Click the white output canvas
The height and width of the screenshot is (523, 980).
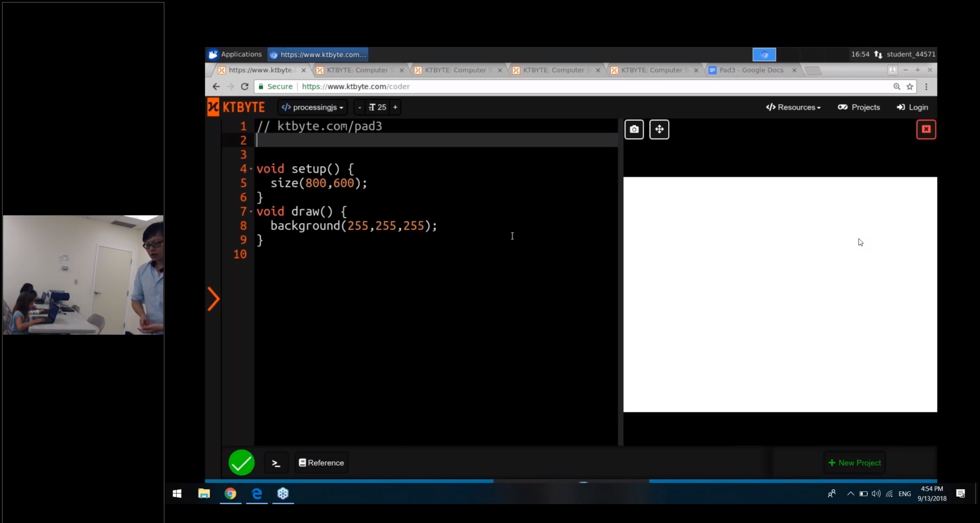(780, 294)
